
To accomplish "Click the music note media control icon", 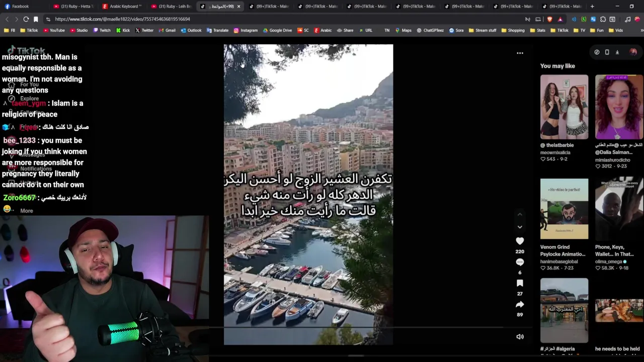I will point(627,19).
